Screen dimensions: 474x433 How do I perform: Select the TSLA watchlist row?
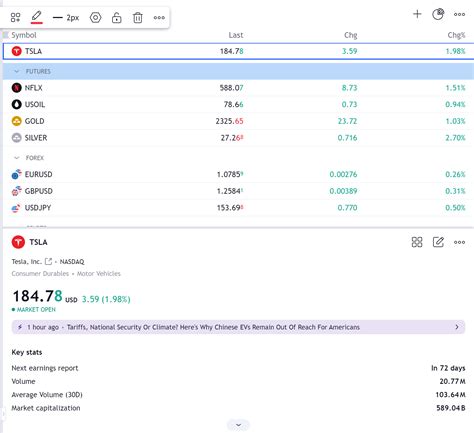[x=238, y=51]
